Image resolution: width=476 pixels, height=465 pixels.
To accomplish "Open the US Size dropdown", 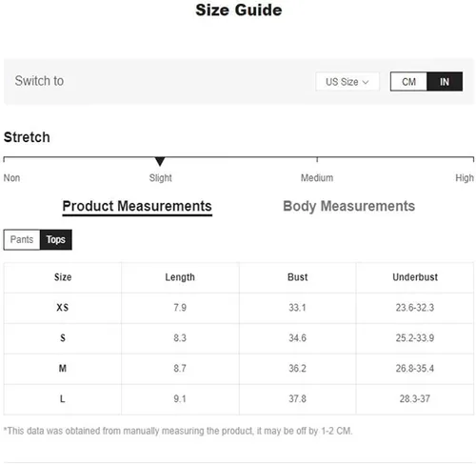I will click(x=347, y=82).
